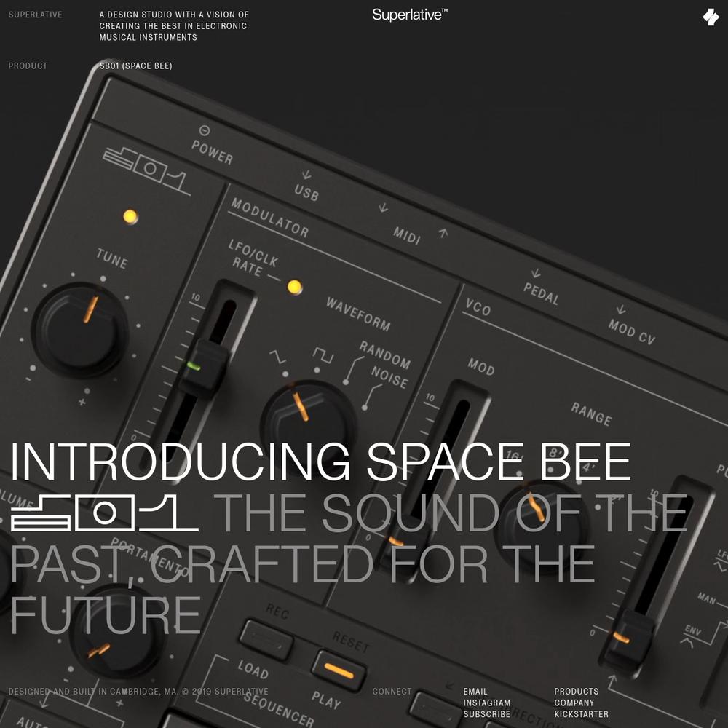728x728 pixels.
Task: Click the VCO RANGE knob
Action: [x=542, y=526]
